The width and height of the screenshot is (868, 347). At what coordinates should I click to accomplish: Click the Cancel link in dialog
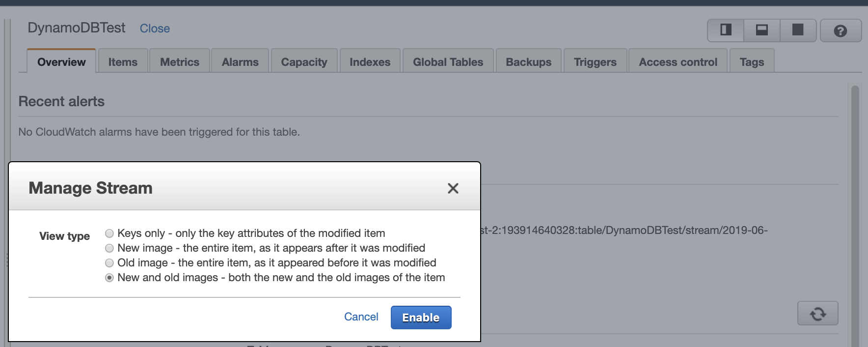click(x=361, y=317)
